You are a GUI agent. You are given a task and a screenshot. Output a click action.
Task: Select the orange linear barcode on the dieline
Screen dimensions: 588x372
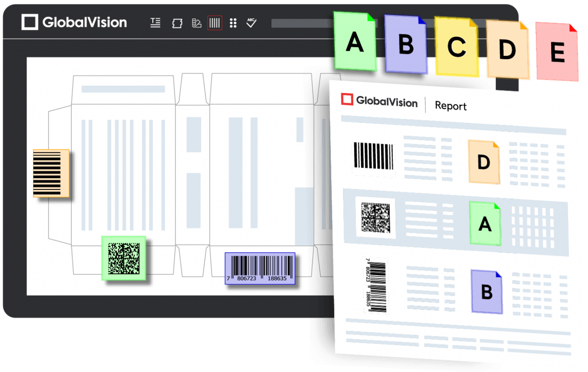coord(51,173)
